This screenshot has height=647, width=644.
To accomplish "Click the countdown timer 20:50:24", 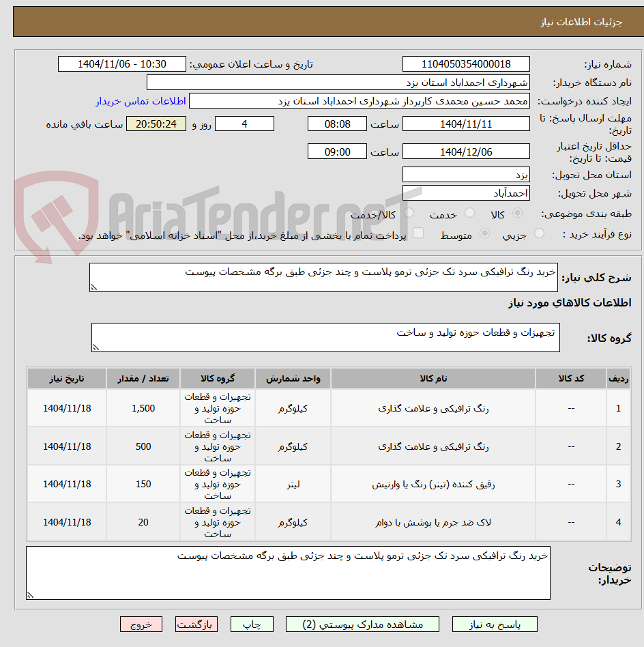I will (x=156, y=124).
